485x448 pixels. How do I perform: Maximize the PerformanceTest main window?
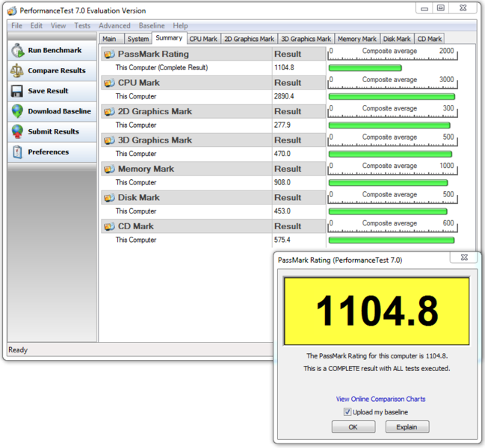click(x=441, y=8)
